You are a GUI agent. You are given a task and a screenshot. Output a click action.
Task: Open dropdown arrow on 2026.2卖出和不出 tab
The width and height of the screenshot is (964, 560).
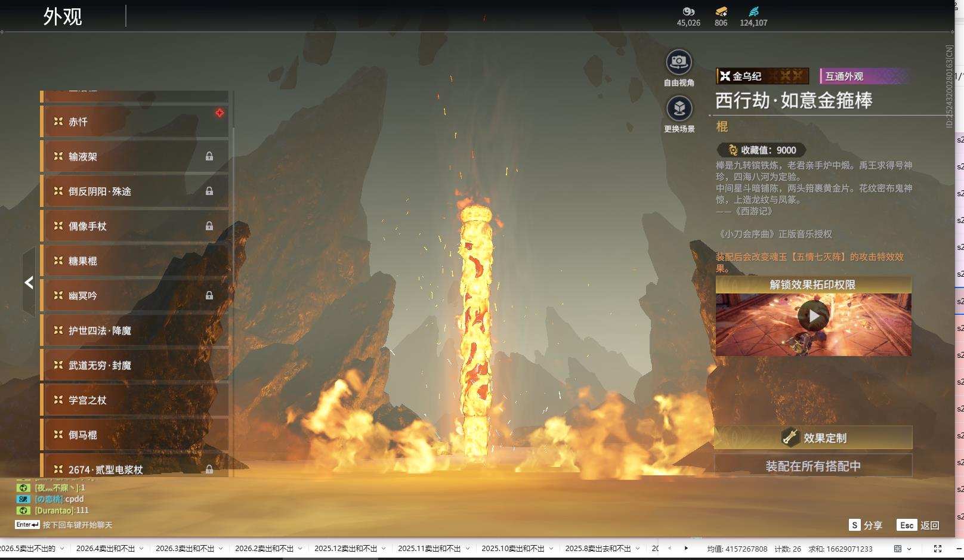click(x=300, y=549)
